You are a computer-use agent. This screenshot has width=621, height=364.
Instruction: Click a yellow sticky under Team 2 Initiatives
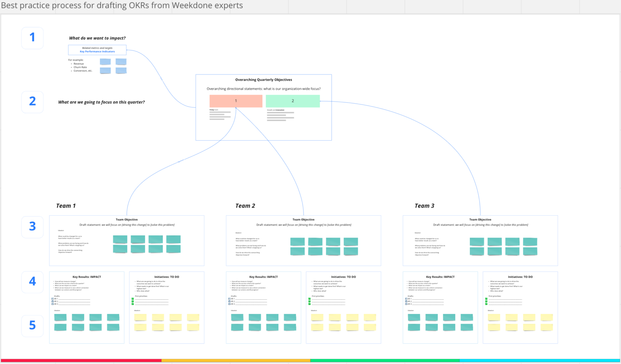click(317, 318)
